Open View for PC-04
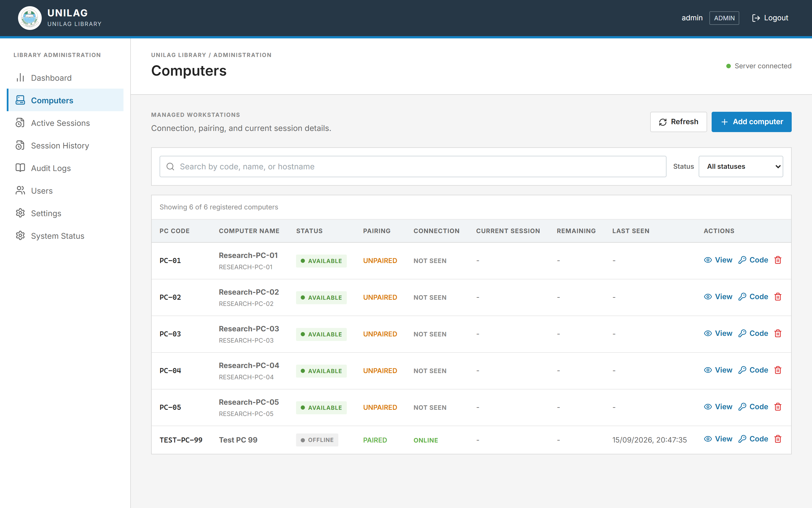Image resolution: width=812 pixels, height=508 pixels. click(x=718, y=370)
